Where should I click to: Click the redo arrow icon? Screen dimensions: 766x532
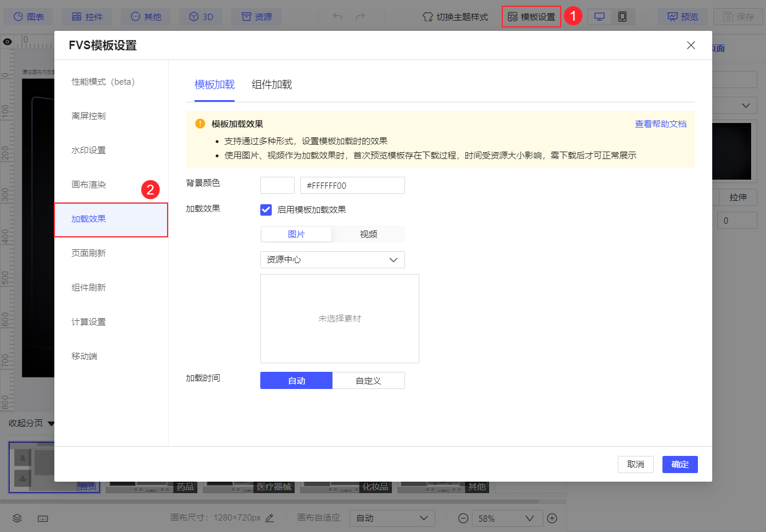tap(360, 17)
